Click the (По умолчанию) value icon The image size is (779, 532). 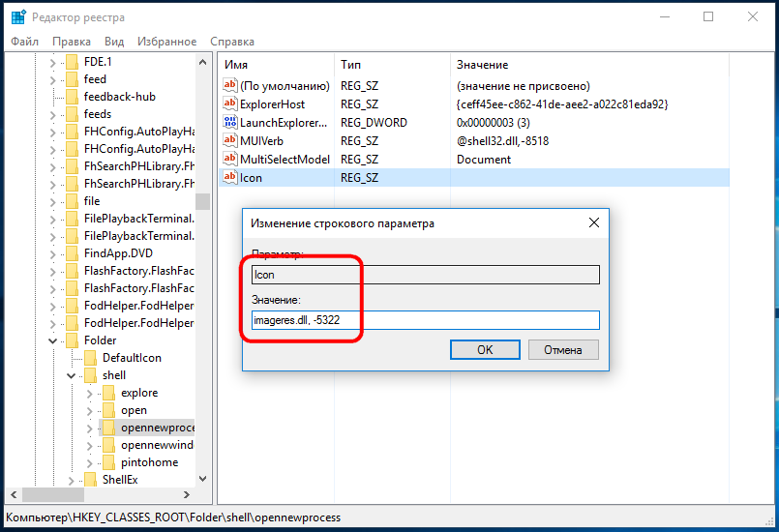[230, 85]
